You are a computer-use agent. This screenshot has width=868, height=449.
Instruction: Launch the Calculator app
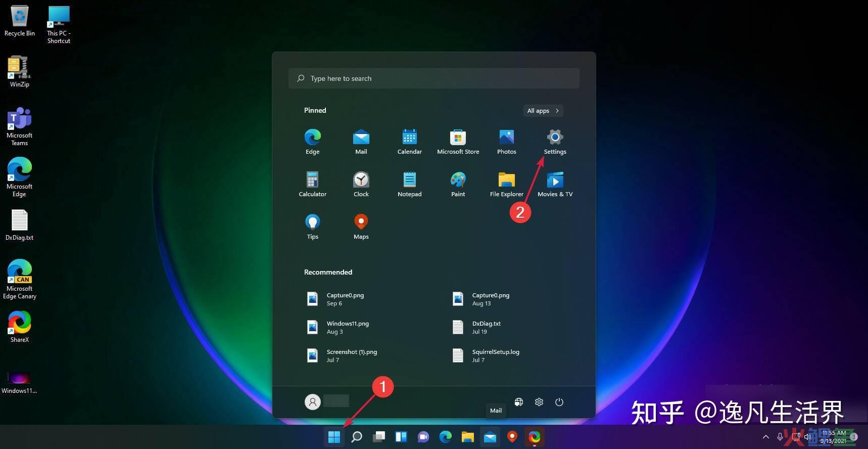point(312,184)
